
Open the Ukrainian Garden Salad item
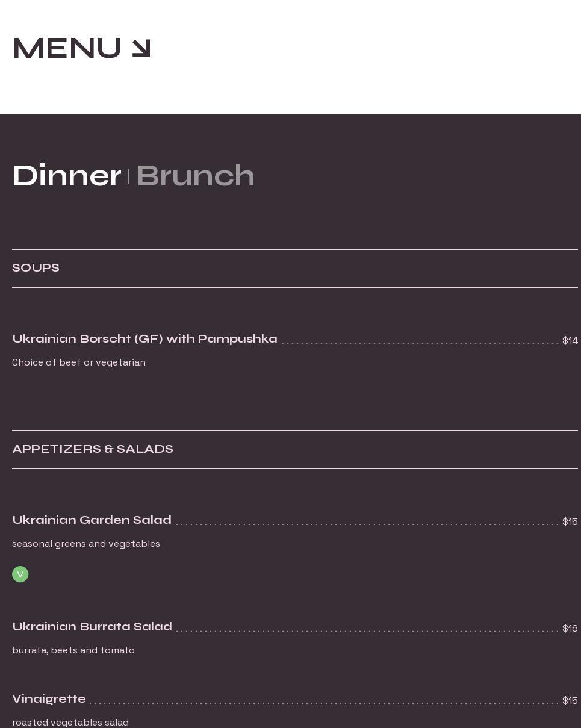coord(92,520)
